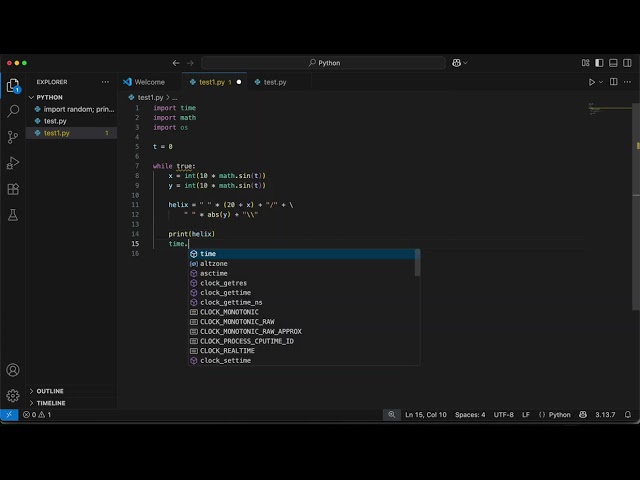Change end of line sequence 'LF'
The image size is (640, 480).
[526, 415]
